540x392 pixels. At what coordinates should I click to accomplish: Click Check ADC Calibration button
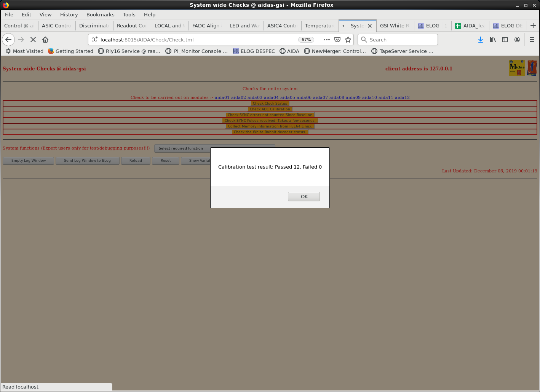pos(270,109)
